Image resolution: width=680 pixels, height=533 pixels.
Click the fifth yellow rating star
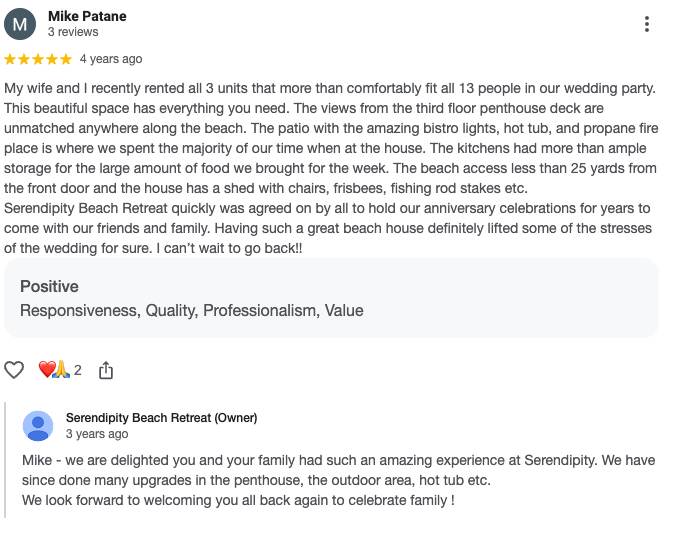[66, 59]
